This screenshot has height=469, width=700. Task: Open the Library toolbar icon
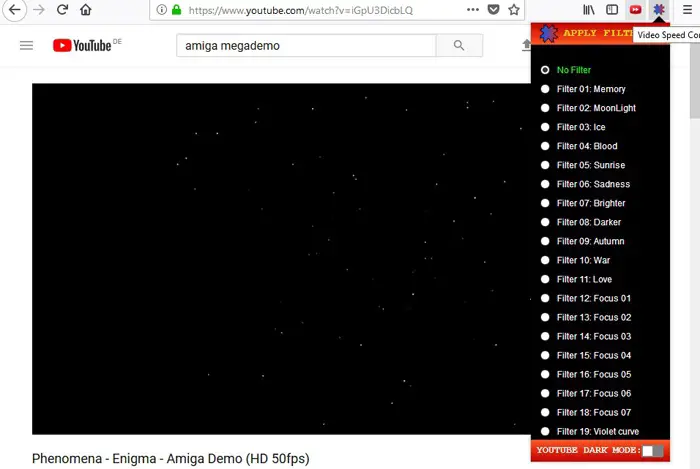pos(589,9)
